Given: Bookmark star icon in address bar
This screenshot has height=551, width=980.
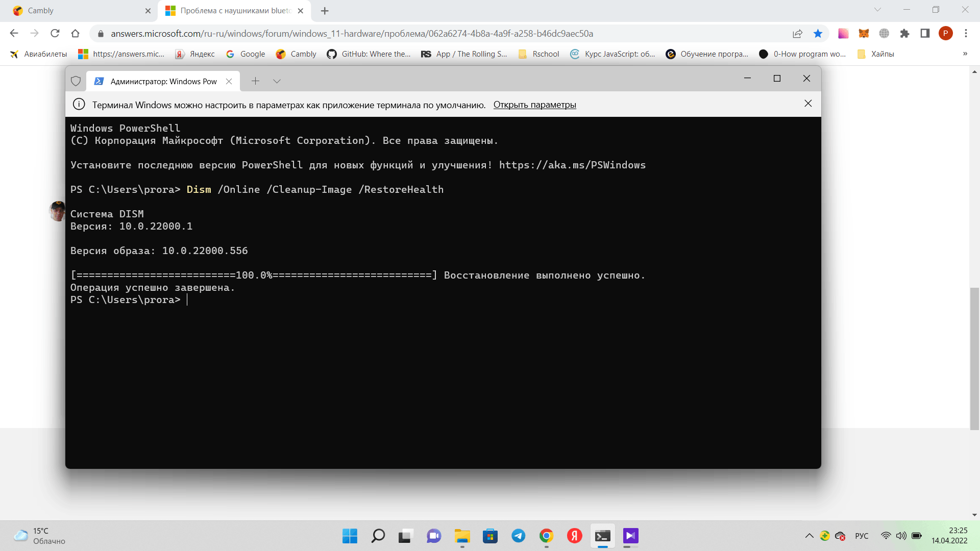Looking at the screenshot, I should pos(818,34).
